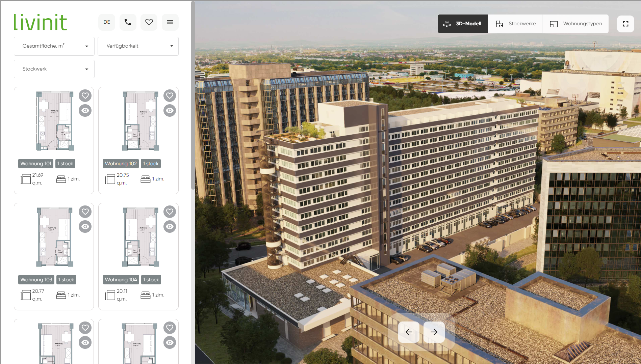Enter fullscreen mode for the 3D view
Viewport: 641px width, 364px height.
[x=625, y=24]
